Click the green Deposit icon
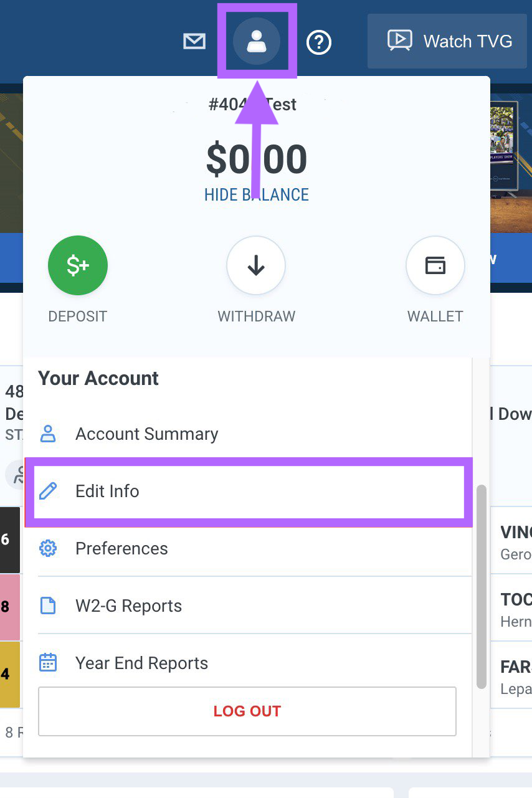 (78, 265)
